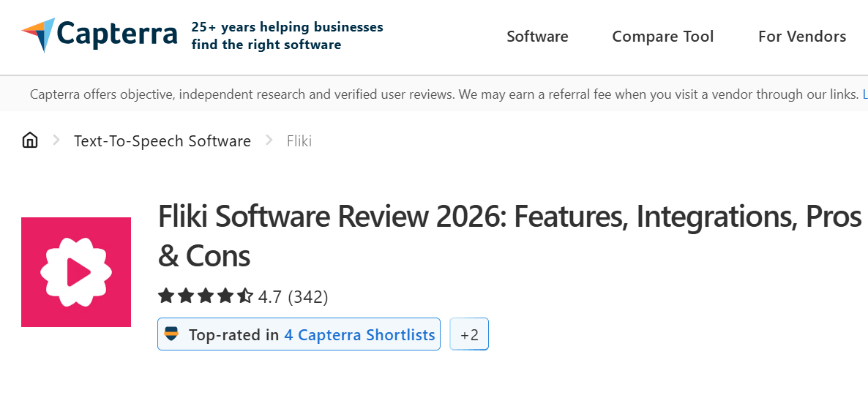Click the 4.7 (342) rating text
This screenshot has width=868, height=420.
coord(293,296)
